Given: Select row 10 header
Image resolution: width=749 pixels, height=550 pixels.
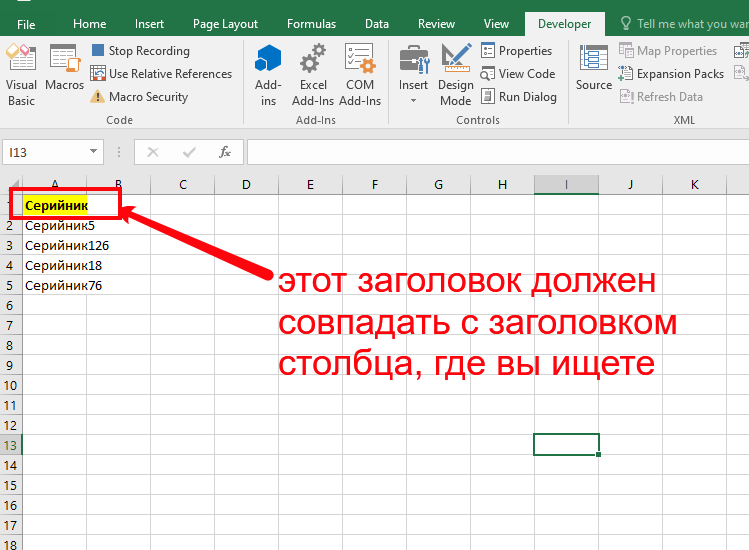Looking at the screenshot, I should 11,385.
